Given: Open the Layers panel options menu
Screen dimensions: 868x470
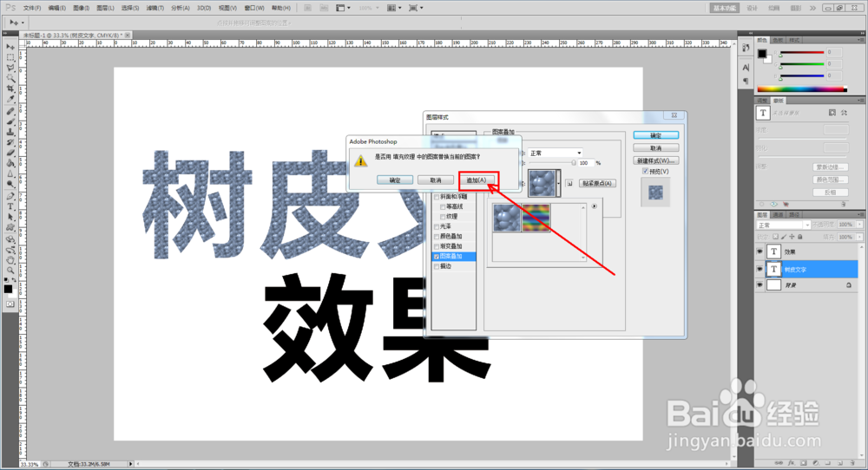Looking at the screenshot, I should coord(861,214).
